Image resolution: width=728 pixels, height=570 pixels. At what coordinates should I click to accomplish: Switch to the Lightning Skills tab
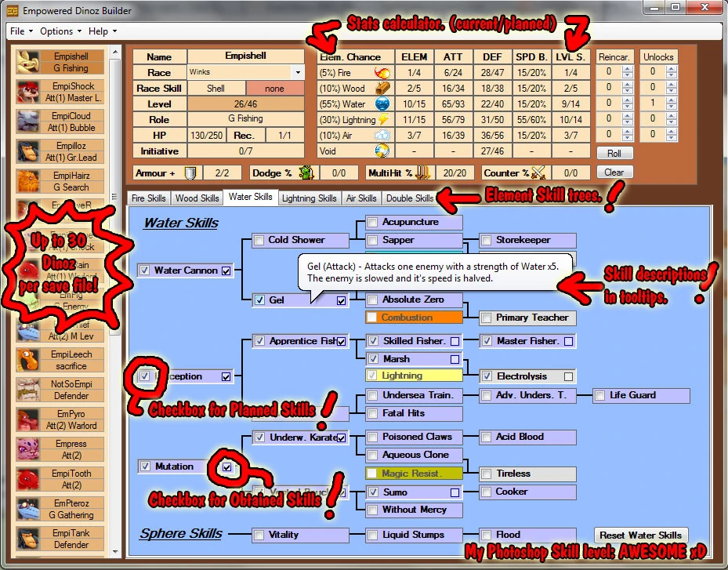[310, 198]
